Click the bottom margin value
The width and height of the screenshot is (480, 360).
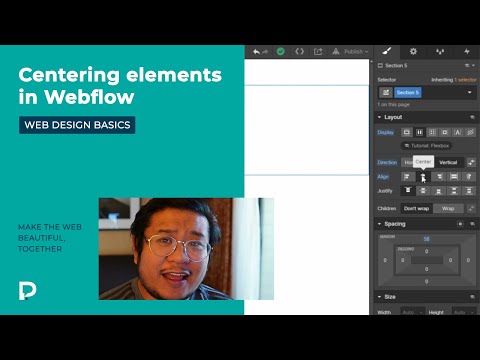427,281
